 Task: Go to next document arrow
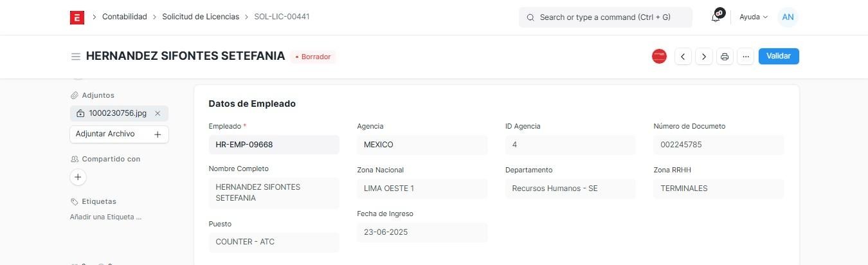pos(704,57)
